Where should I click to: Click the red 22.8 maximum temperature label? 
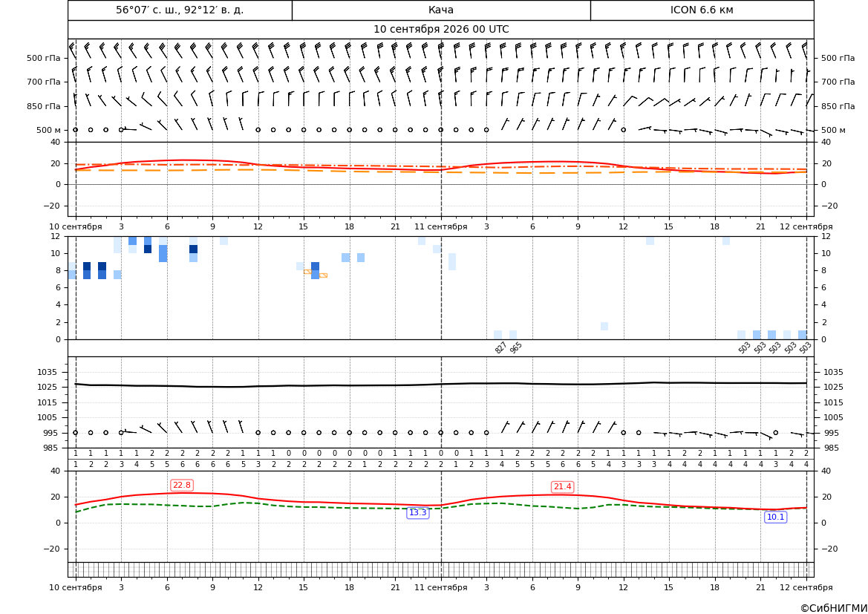(182, 486)
